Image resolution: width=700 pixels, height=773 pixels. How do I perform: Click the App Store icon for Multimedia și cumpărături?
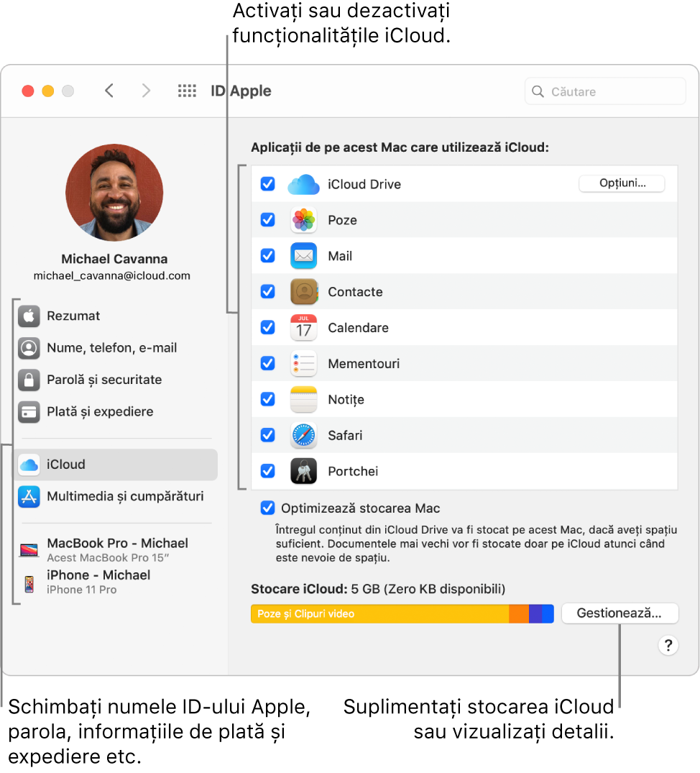pyautogui.click(x=29, y=496)
